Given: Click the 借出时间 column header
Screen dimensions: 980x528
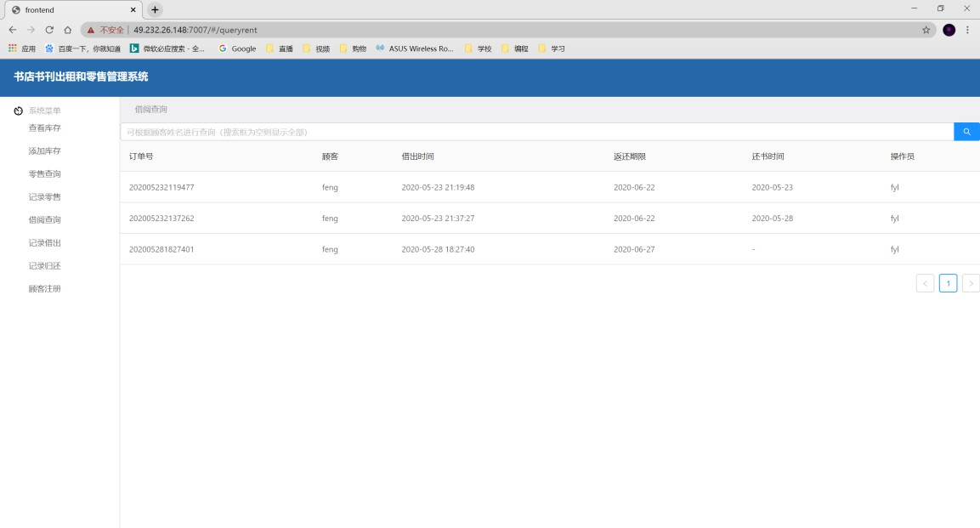Looking at the screenshot, I should pos(417,156).
